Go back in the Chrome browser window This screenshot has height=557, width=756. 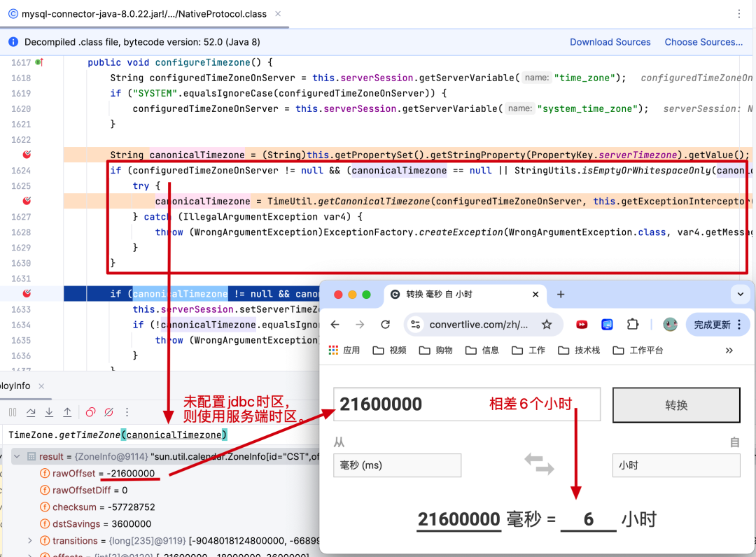point(335,324)
